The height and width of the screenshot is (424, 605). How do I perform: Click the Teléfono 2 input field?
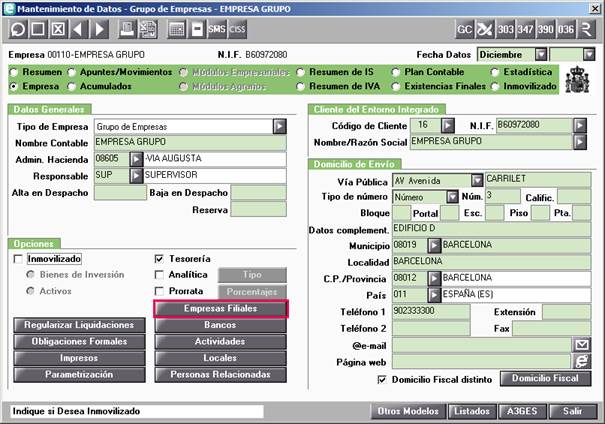pyautogui.click(x=431, y=329)
